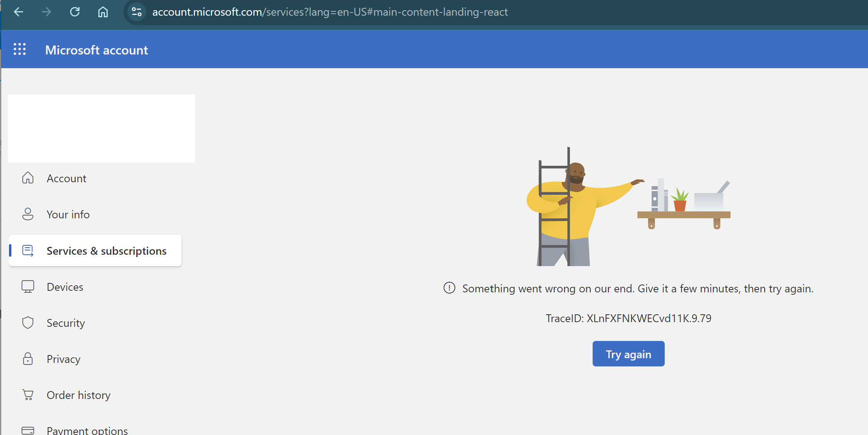The height and width of the screenshot is (435, 868).
Task: Click the Your info person icon
Action: [28, 214]
